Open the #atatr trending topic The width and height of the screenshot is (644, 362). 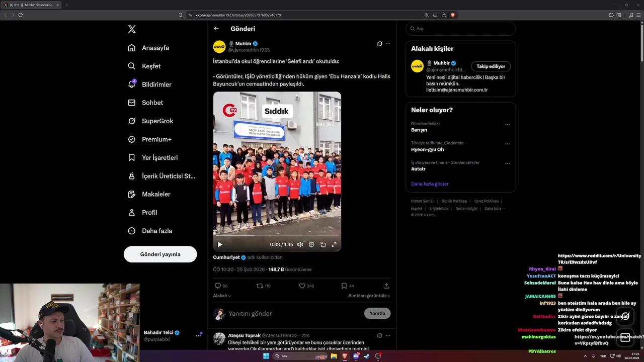(418, 169)
